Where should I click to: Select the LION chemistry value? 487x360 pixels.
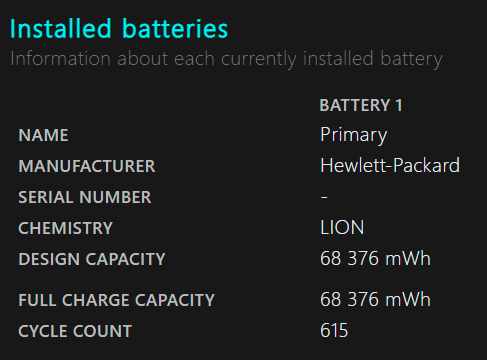(342, 227)
